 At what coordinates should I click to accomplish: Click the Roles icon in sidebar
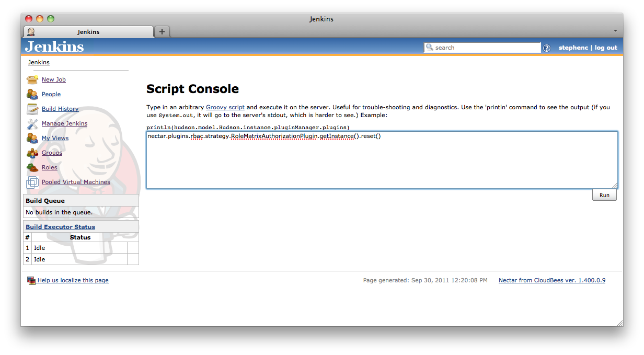32,167
